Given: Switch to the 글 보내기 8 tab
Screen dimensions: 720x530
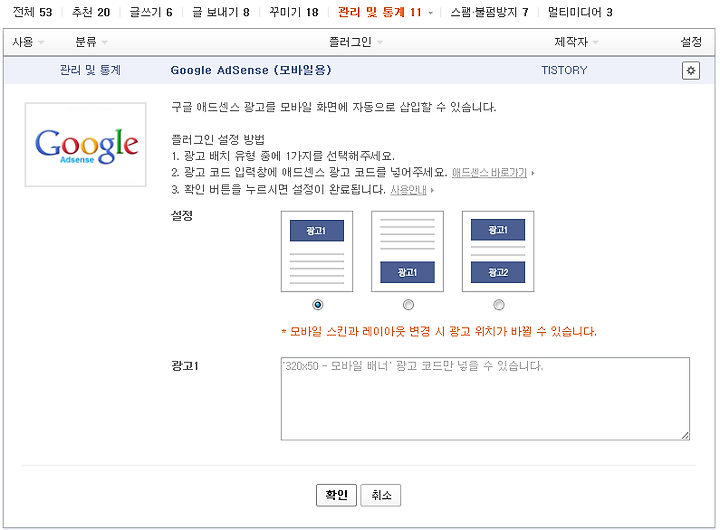Looking at the screenshot, I should [x=221, y=12].
